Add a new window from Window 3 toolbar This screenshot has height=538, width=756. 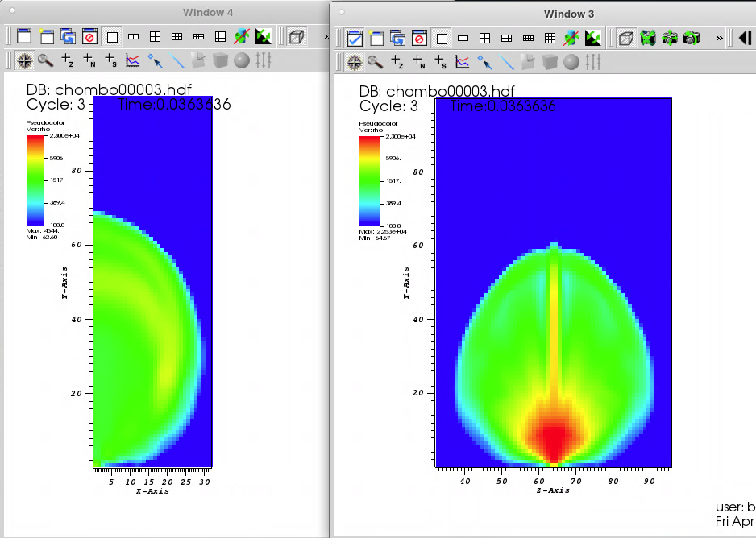point(376,38)
